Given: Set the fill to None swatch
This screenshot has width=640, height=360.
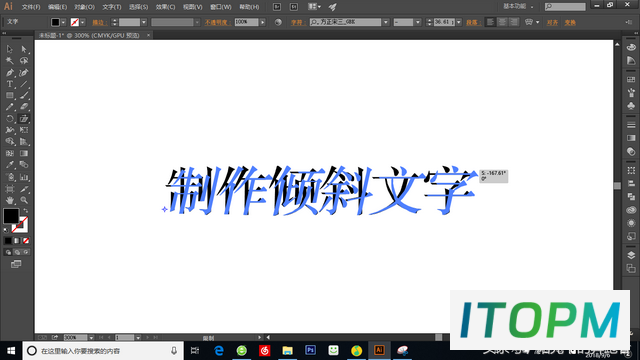Looking at the screenshot, I should 26,241.
